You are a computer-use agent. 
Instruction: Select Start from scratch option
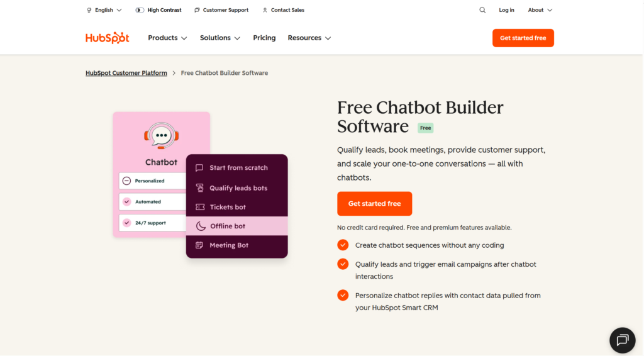click(237, 167)
